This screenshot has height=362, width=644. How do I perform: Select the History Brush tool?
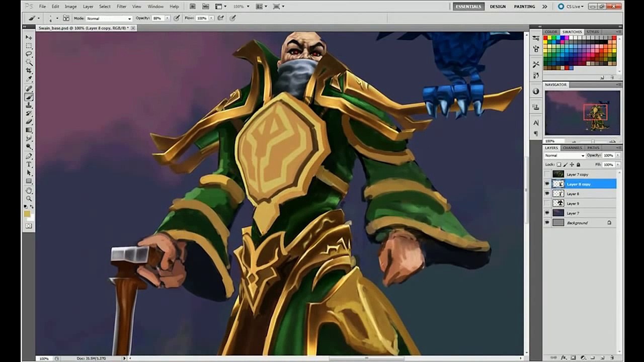tap(29, 114)
